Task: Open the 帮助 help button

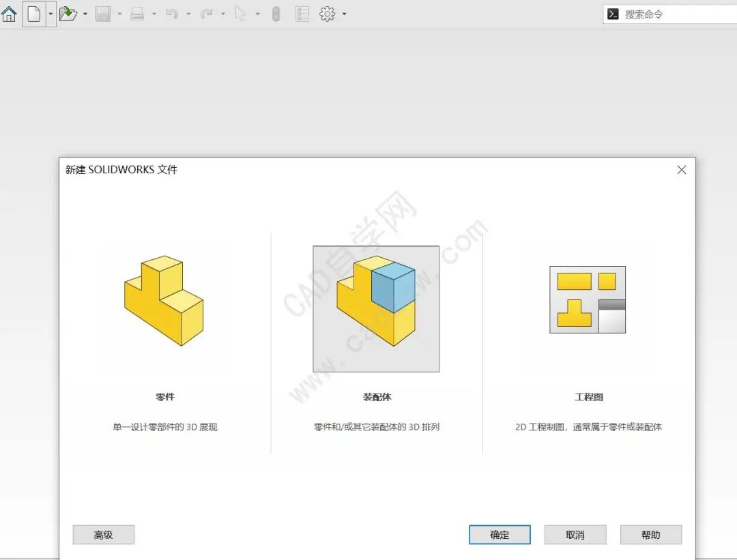Action: point(651,535)
